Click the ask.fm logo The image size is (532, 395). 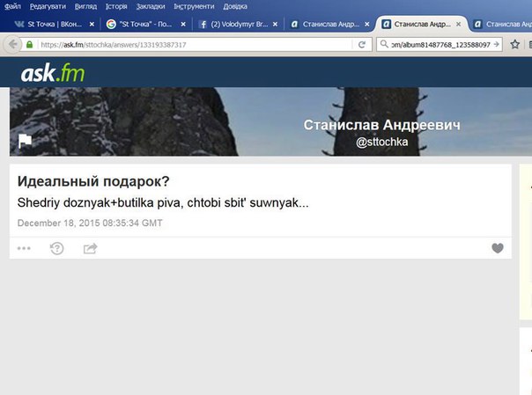pos(53,74)
